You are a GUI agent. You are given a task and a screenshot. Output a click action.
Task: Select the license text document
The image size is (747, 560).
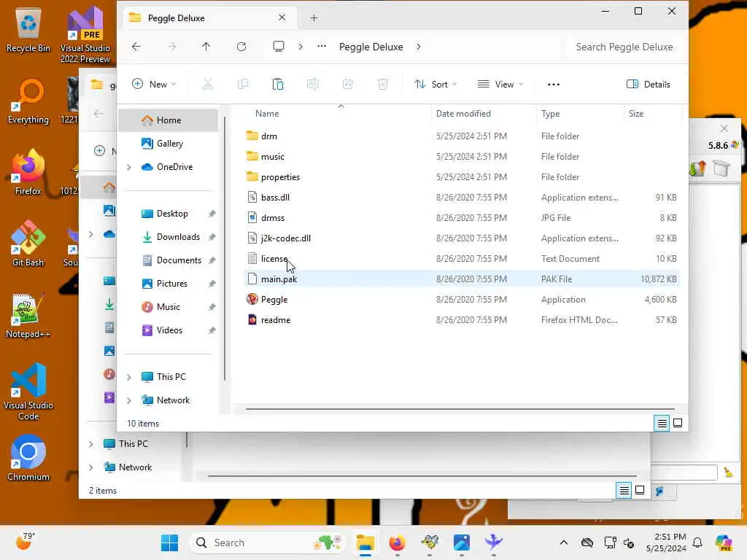[462, 259]
